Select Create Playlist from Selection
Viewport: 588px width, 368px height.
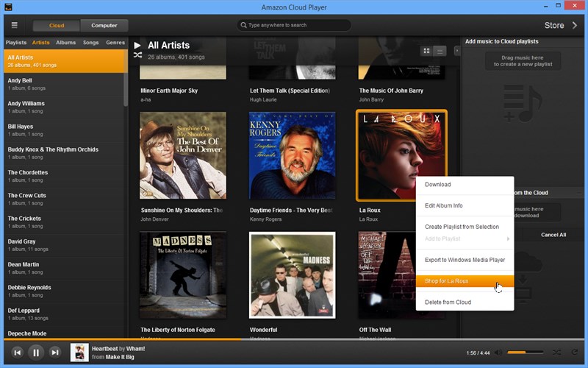465,227
